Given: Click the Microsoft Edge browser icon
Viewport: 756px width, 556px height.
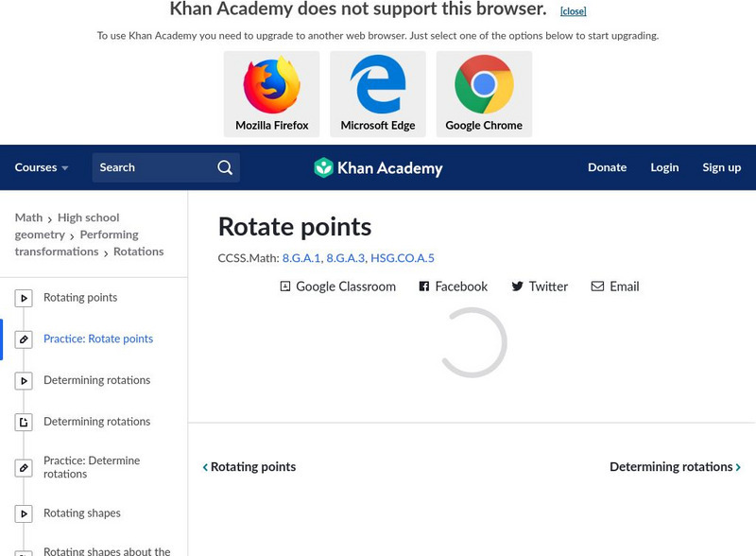Looking at the screenshot, I should [x=378, y=86].
